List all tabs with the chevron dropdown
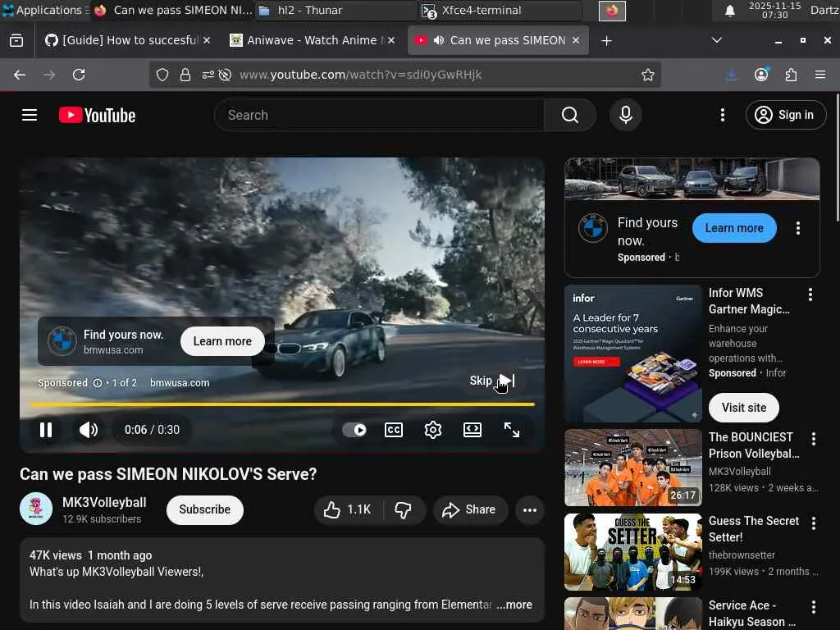Image resolution: width=840 pixels, height=630 pixels. (x=716, y=41)
